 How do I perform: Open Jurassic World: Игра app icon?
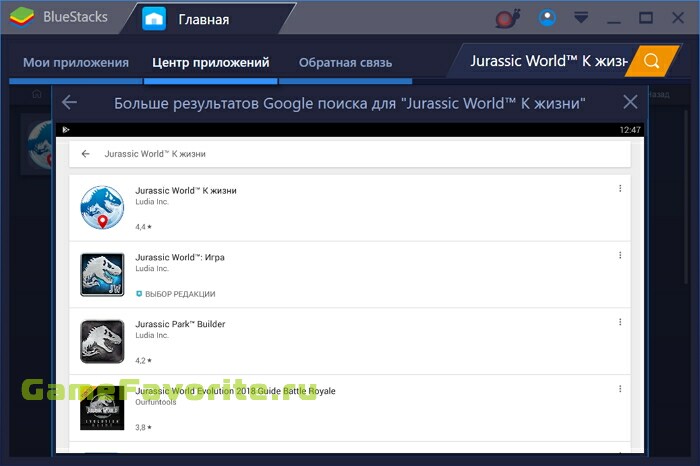(x=102, y=275)
